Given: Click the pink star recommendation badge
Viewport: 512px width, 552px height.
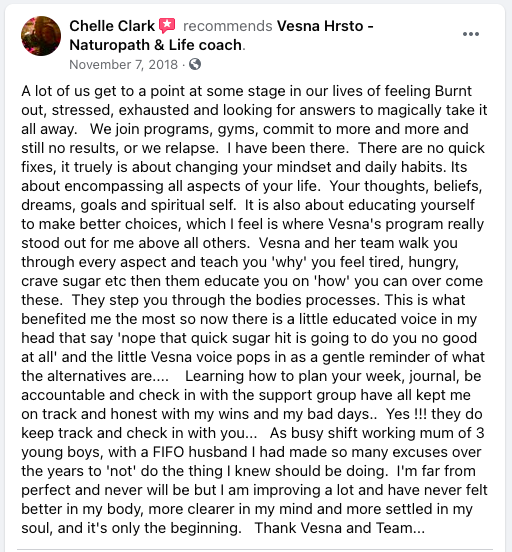Looking at the screenshot, I should click(167, 26).
